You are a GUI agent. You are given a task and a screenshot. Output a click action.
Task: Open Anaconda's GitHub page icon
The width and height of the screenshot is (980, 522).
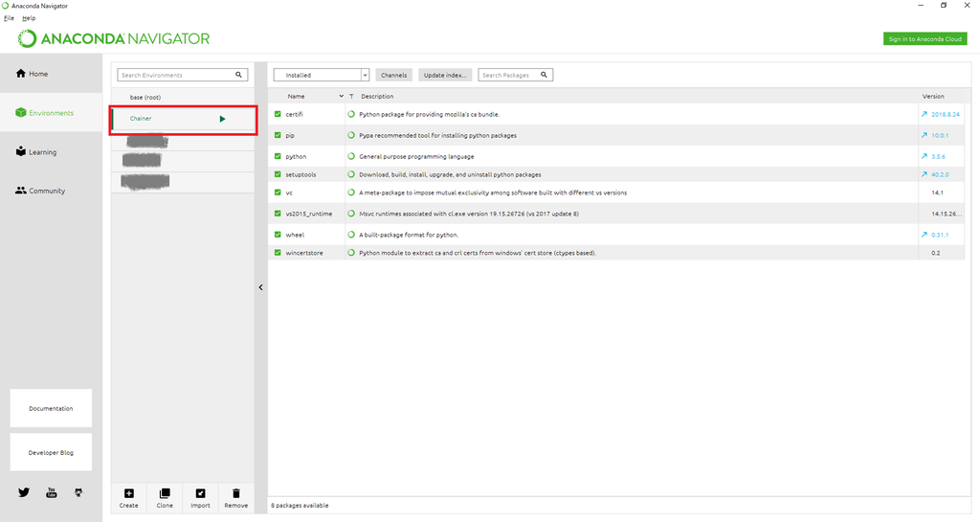coord(78,492)
